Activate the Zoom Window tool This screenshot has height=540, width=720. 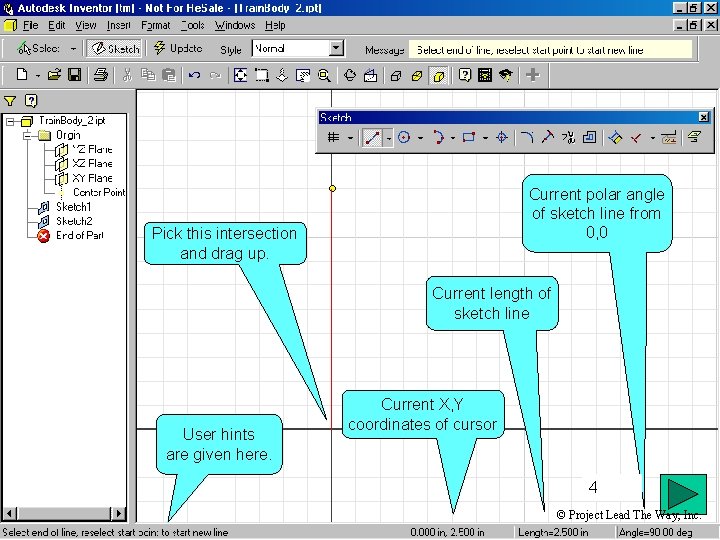(261, 75)
